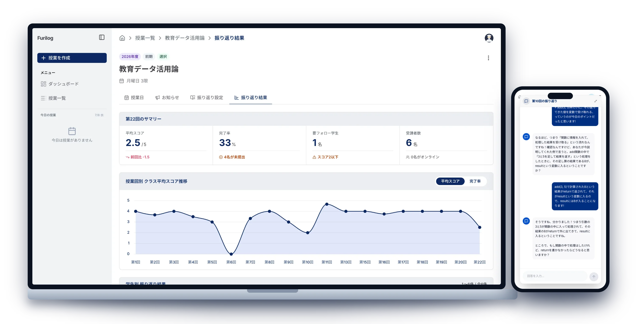Click the chat icon in phone header

(x=526, y=101)
